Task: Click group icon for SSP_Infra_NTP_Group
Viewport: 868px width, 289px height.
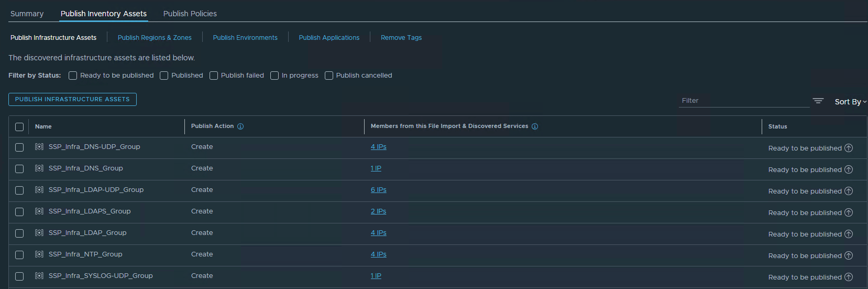Action: pos(39,254)
